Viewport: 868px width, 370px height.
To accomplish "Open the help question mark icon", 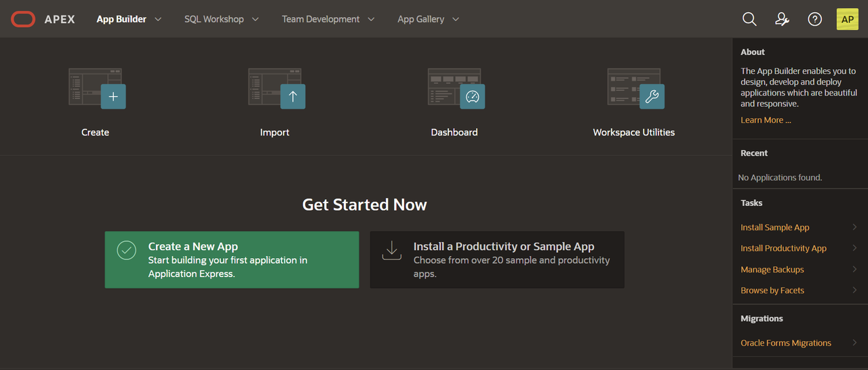I will tap(815, 19).
